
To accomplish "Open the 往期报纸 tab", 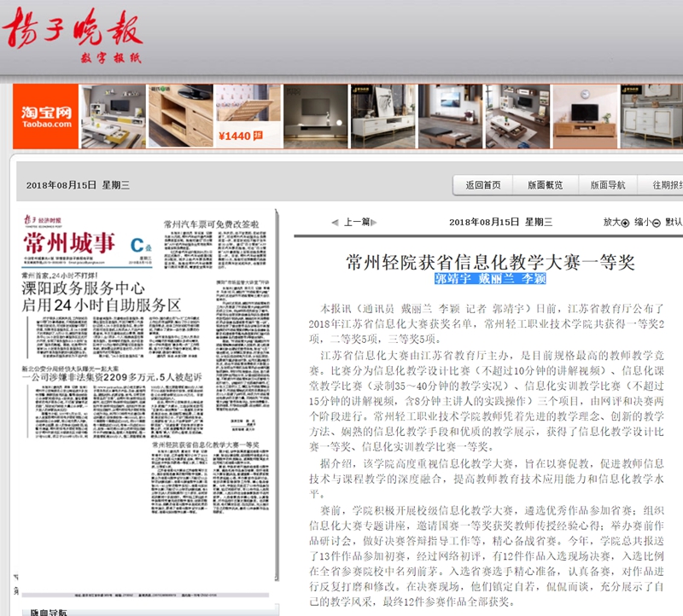I will (666, 185).
